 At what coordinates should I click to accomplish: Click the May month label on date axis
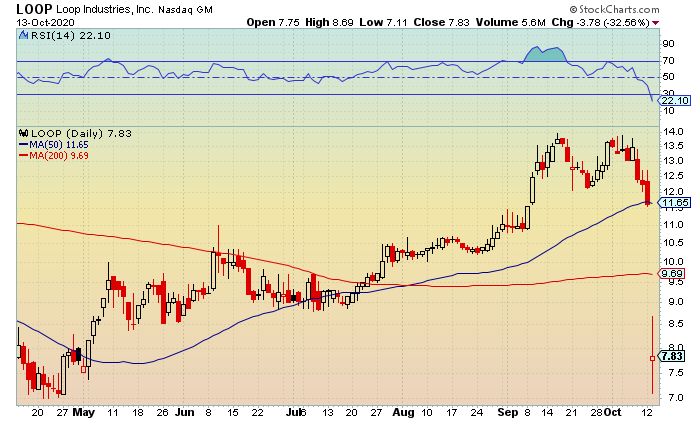point(83,413)
